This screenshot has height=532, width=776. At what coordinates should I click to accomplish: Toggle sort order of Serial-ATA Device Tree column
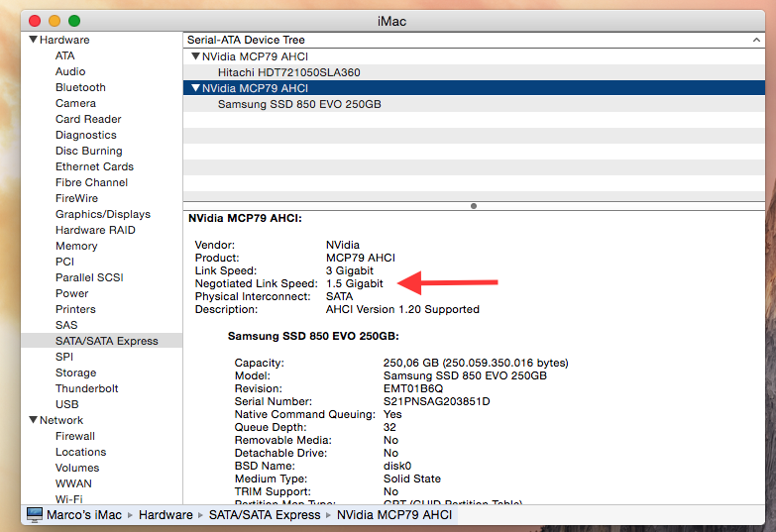[756, 40]
